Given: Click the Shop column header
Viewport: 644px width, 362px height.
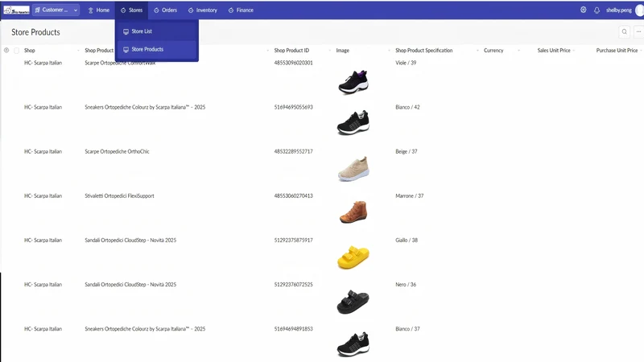Looking at the screenshot, I should coord(30,51).
